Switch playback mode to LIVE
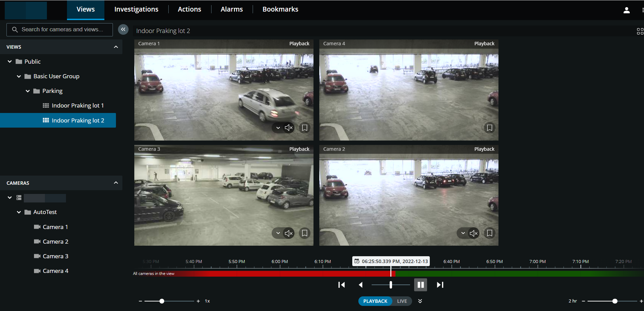Viewport: 644px width, 311px height. click(402, 301)
